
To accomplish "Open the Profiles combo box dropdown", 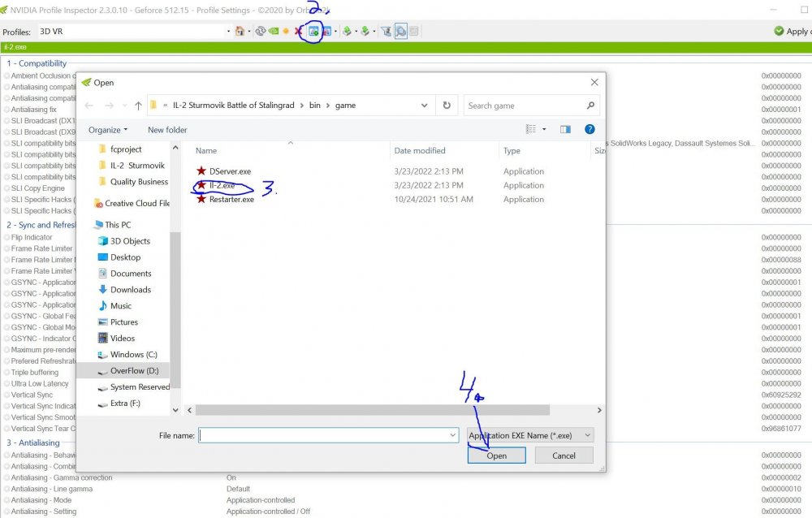I will tap(228, 32).
